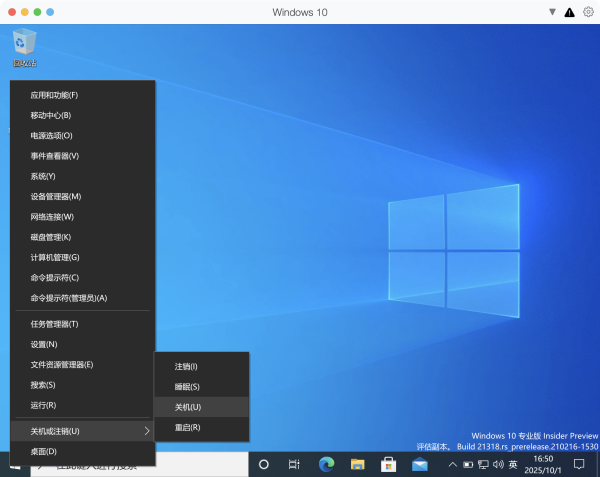Viewport: 600px width, 477px height.
Task: Switch the 英 input method indicator
Action: click(x=513, y=465)
